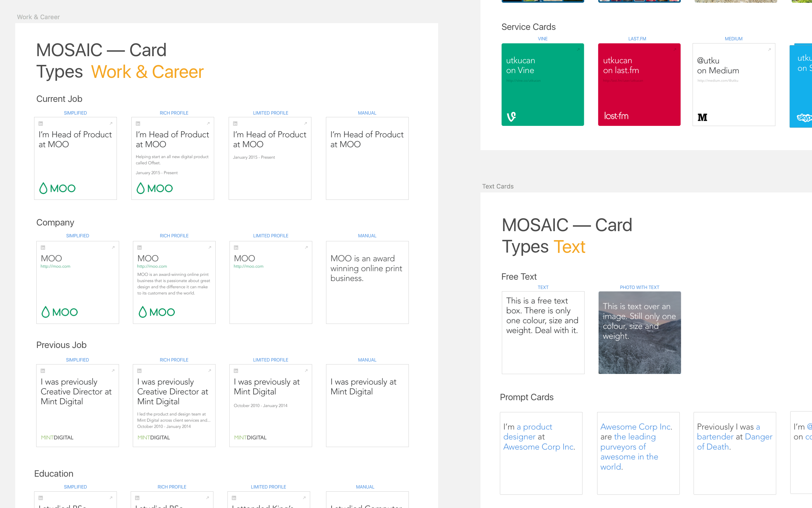Click the Medium M logo
812x508 pixels.
[702, 117]
